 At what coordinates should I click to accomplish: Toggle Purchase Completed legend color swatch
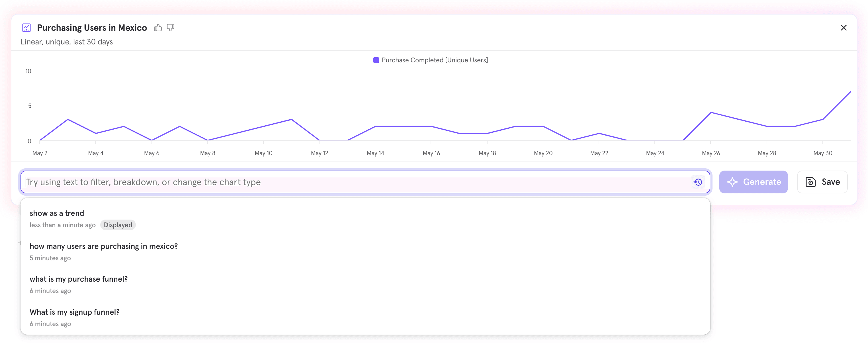pos(376,60)
